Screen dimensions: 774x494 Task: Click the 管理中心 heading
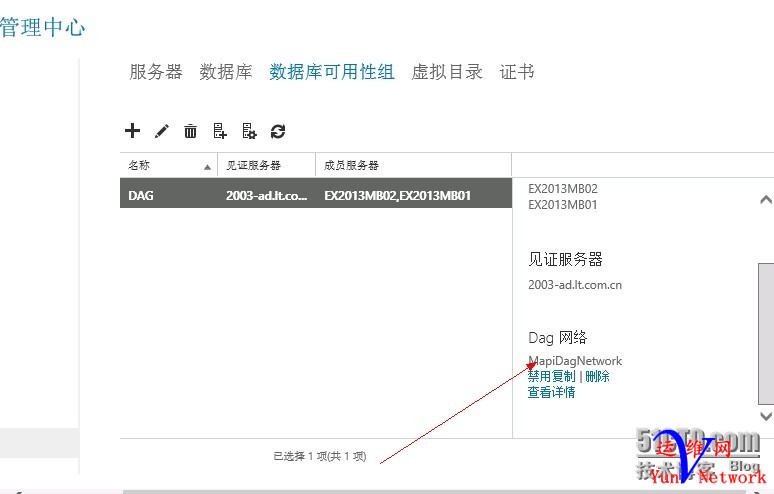click(42, 27)
